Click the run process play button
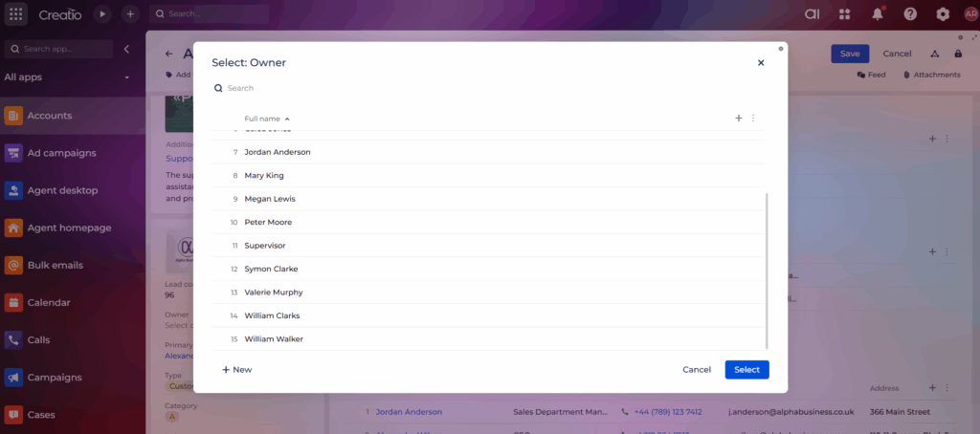This screenshot has width=980, height=434. click(x=102, y=14)
